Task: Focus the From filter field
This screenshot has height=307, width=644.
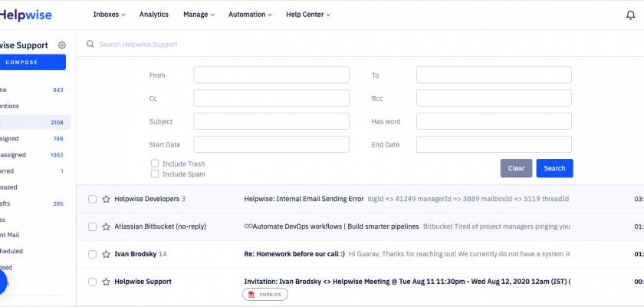Action: click(x=271, y=74)
